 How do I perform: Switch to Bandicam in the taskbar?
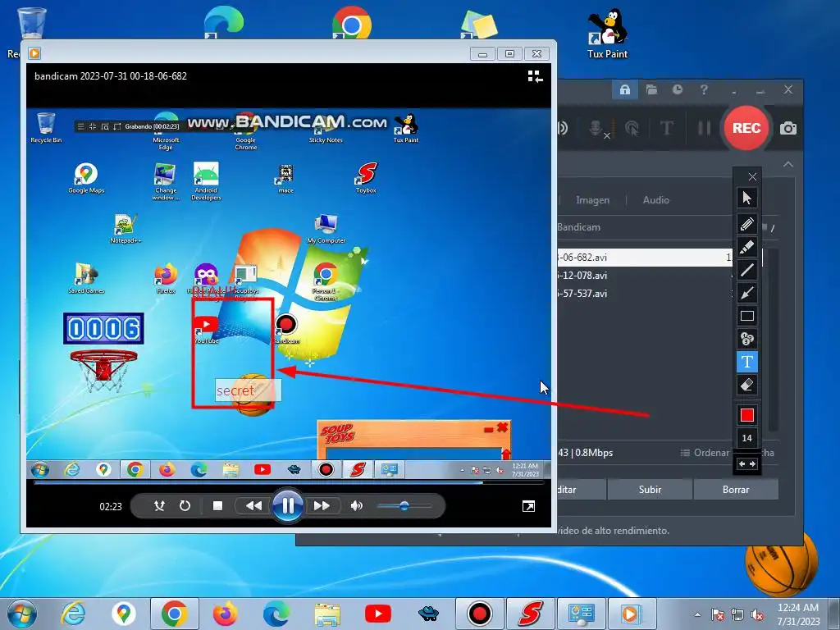(479, 614)
